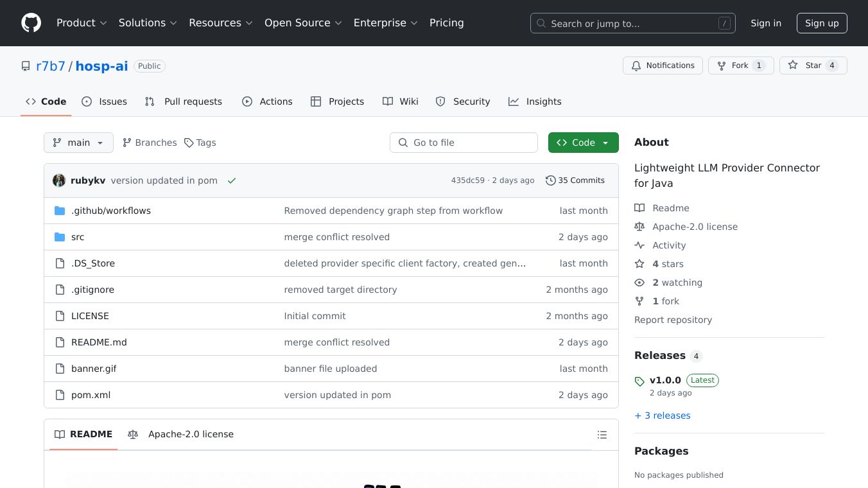Click the Go to file field
The width and height of the screenshot is (868, 488).
click(x=464, y=143)
